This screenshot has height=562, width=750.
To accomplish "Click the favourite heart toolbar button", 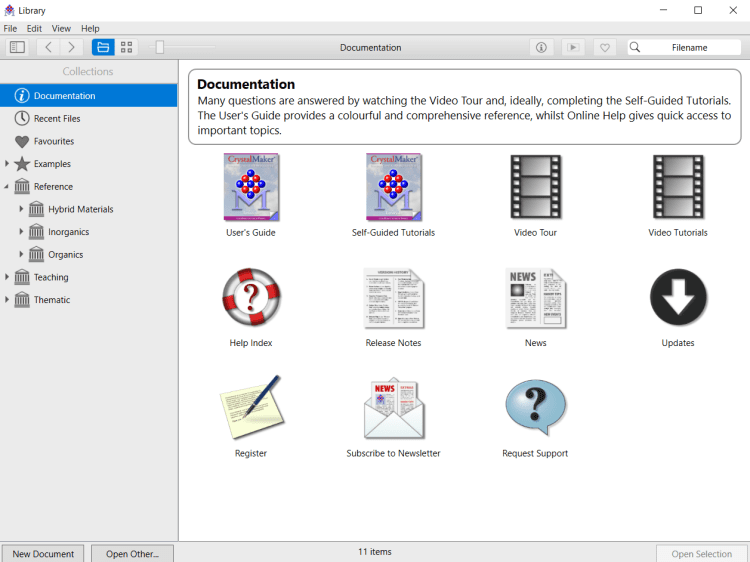I will point(605,47).
